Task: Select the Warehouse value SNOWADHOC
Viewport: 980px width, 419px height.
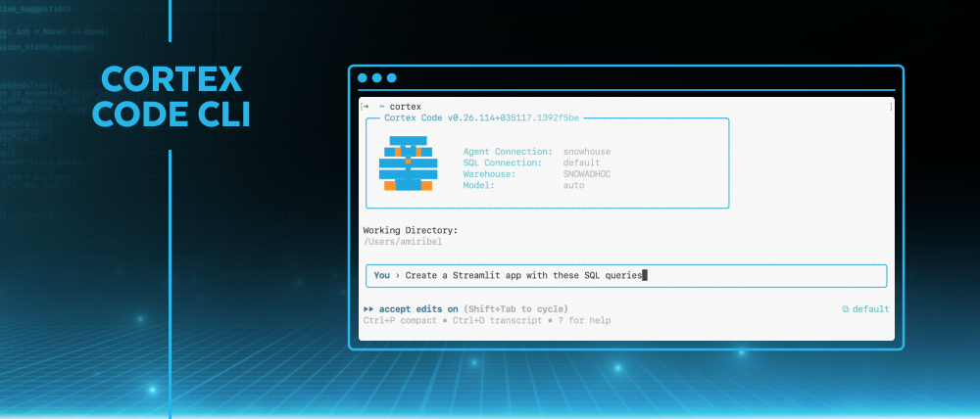Action: pos(586,173)
